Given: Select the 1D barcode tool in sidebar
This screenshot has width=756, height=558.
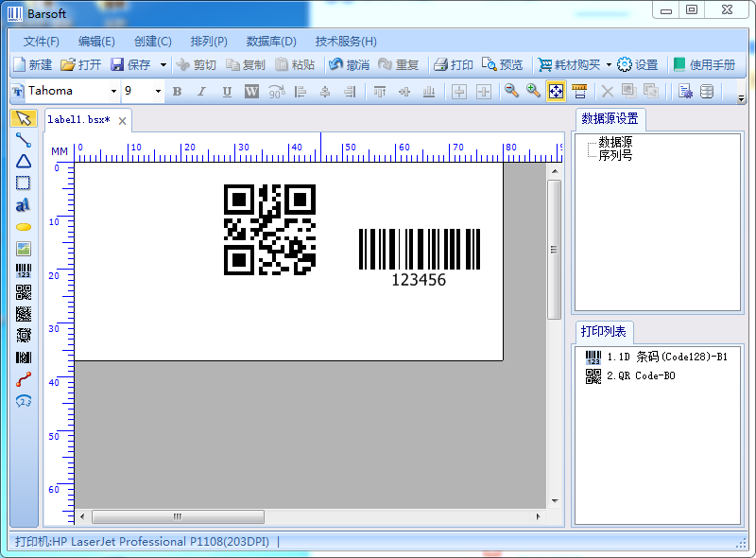Looking at the screenshot, I should point(23,270).
